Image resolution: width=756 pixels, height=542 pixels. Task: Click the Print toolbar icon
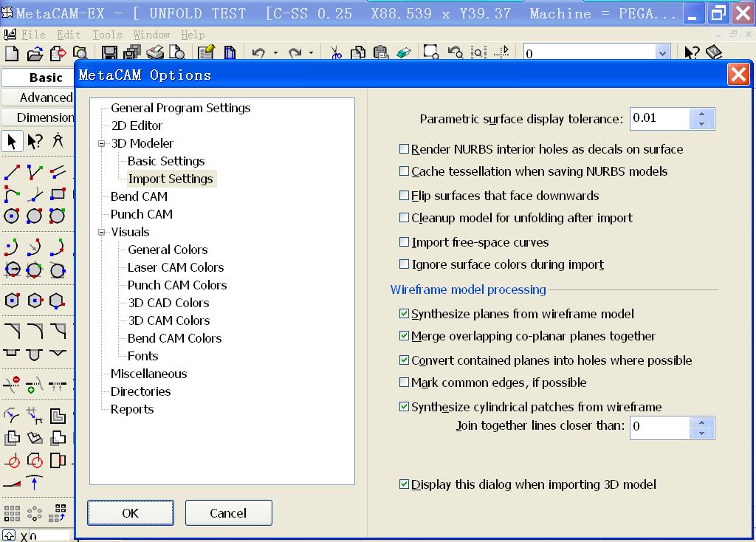(155, 52)
